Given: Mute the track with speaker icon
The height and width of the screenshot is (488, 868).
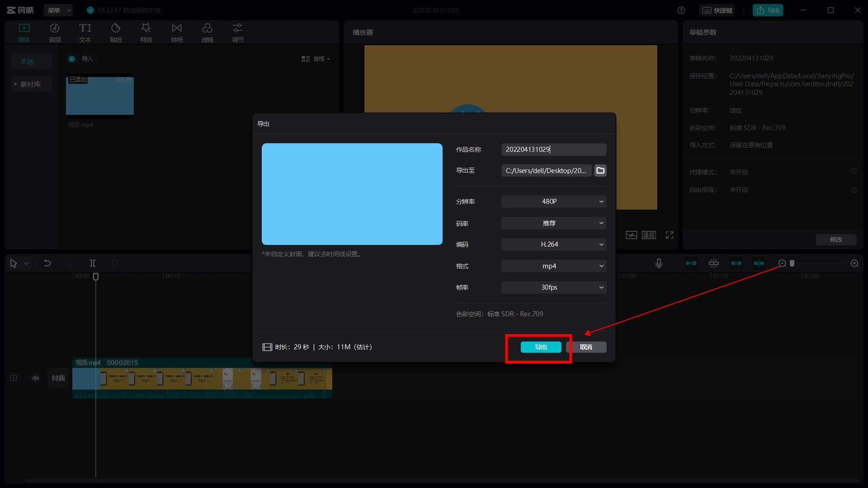Looking at the screenshot, I should 36,378.
